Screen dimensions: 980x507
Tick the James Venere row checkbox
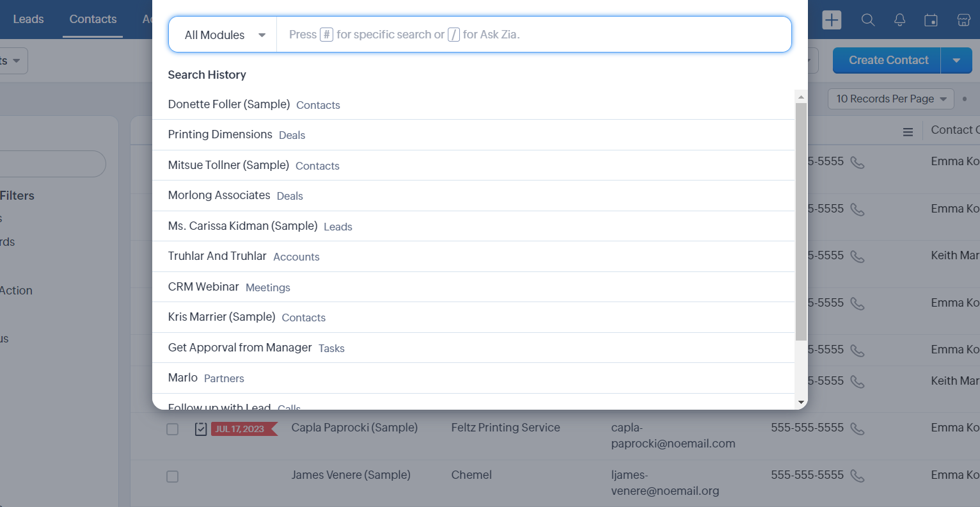pyautogui.click(x=173, y=476)
